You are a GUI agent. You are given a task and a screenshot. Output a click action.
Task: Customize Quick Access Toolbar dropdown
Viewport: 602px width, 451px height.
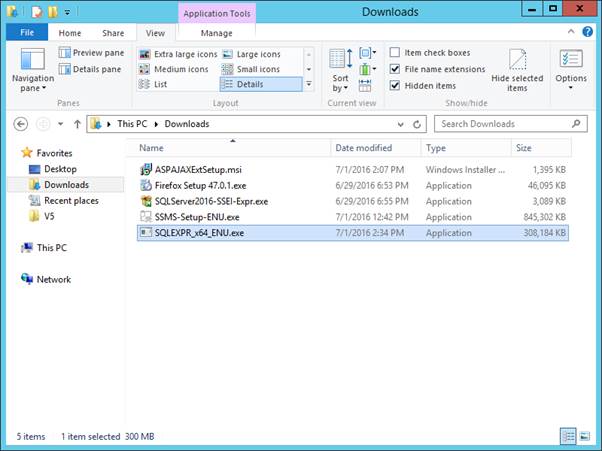[x=68, y=13]
